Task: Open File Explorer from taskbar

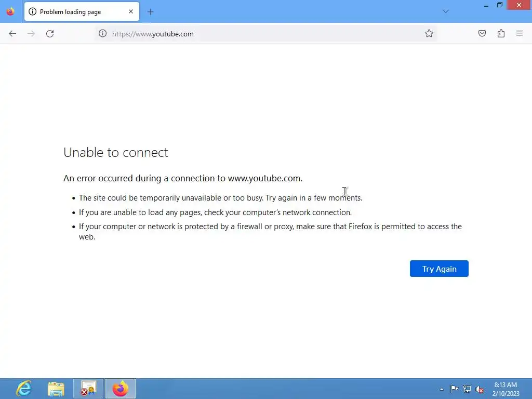Action: [56, 389]
